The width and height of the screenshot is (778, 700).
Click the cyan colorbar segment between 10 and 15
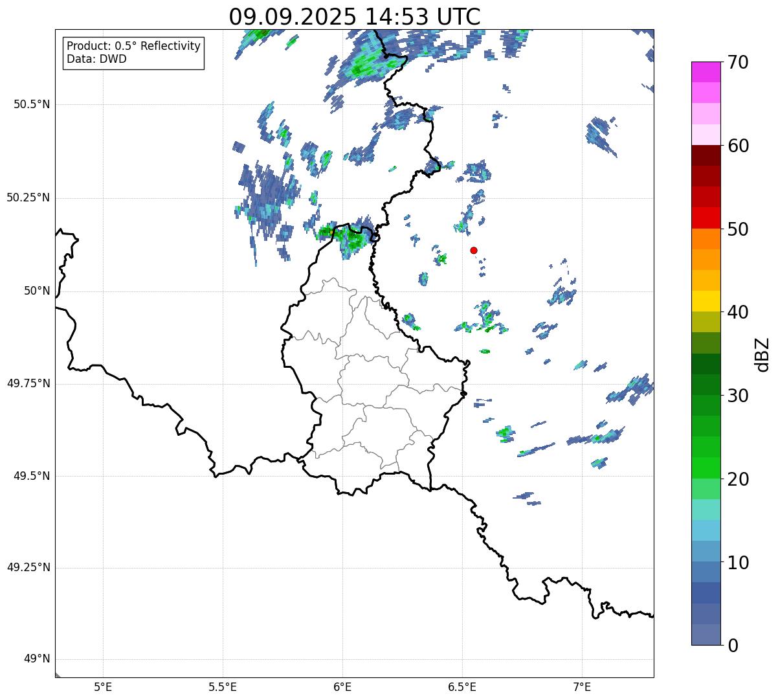click(x=706, y=530)
